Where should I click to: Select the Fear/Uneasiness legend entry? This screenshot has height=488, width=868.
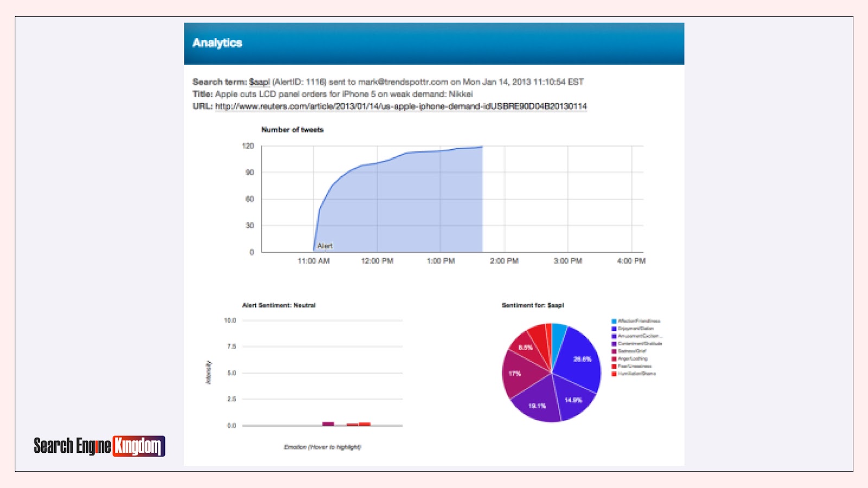coord(631,366)
